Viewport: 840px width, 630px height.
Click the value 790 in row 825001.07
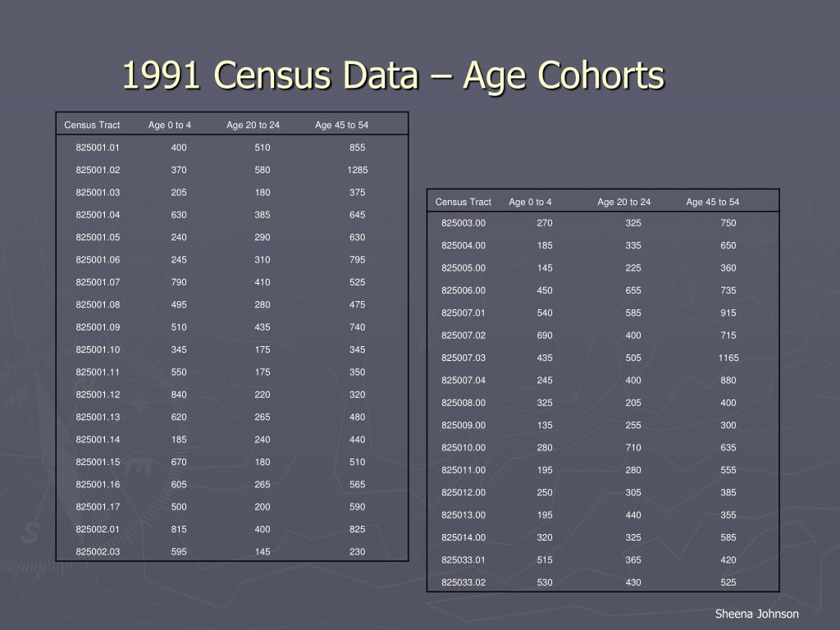179,282
